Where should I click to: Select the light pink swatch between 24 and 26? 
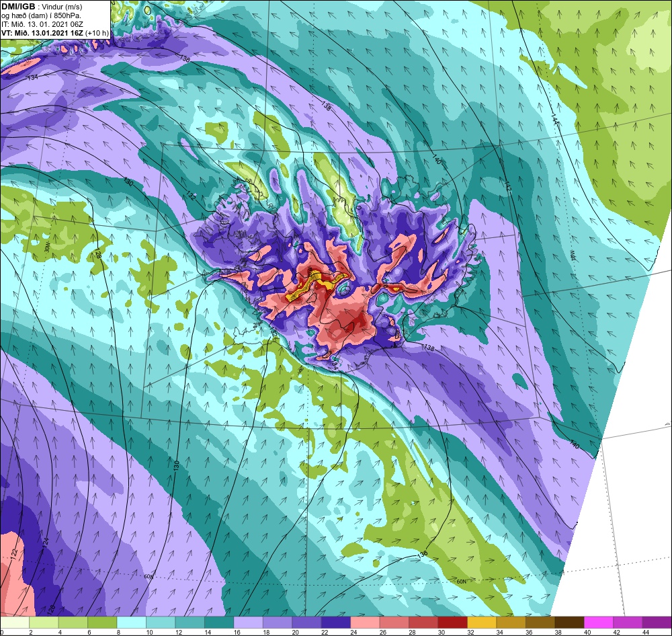point(365,623)
